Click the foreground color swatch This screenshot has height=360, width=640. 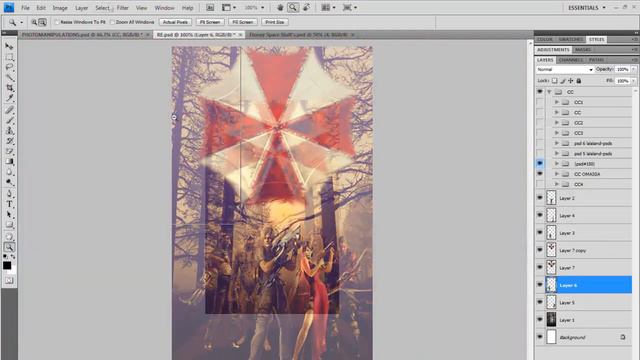(7, 265)
